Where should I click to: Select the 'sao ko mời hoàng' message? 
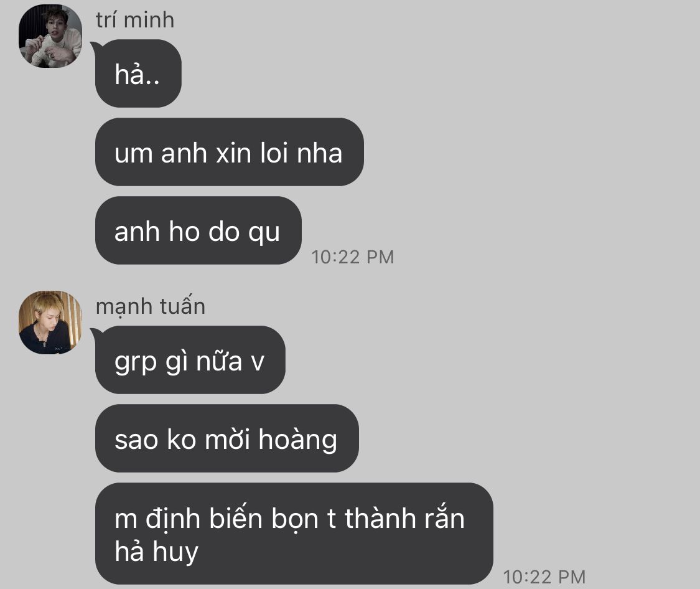click(226, 438)
